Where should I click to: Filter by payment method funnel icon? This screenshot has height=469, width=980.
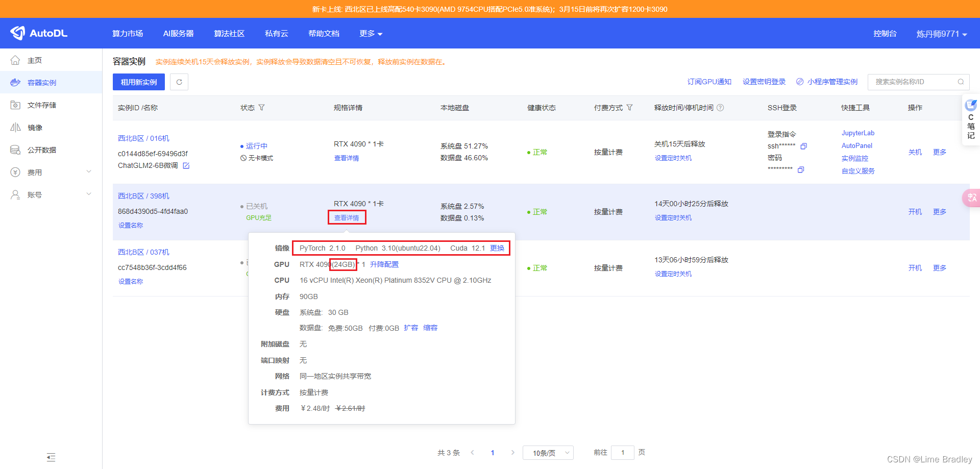(629, 108)
